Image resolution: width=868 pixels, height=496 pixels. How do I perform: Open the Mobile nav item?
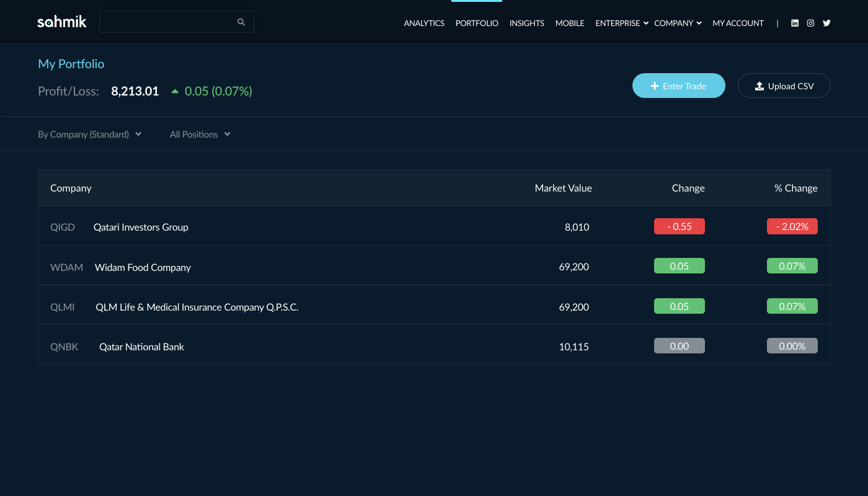tap(570, 23)
